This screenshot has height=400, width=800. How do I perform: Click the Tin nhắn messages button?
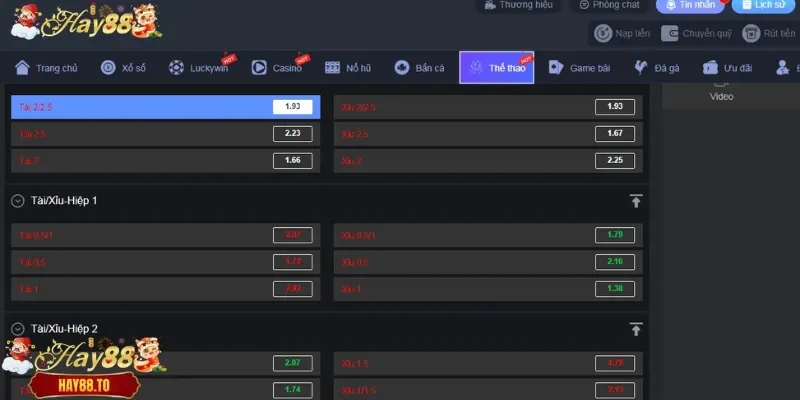(x=689, y=5)
